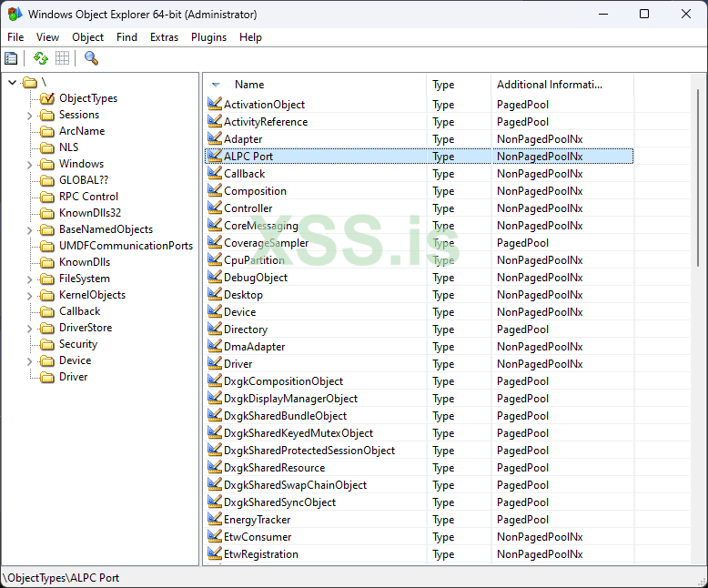Click the Properties toolbar icon
Image resolution: width=708 pixels, height=588 pixels.
point(11,58)
